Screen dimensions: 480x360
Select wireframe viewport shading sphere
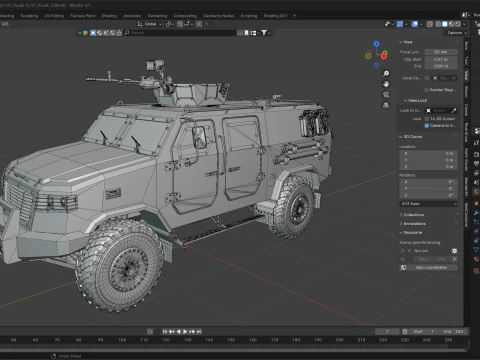pyautogui.click(x=438, y=24)
